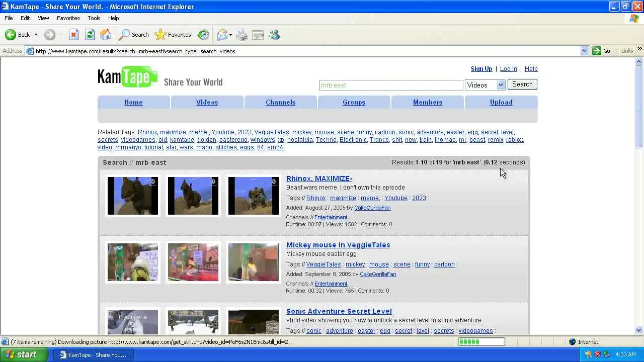Click the Internet zone globe icon
This screenshot has width=644, height=362.
[572, 342]
